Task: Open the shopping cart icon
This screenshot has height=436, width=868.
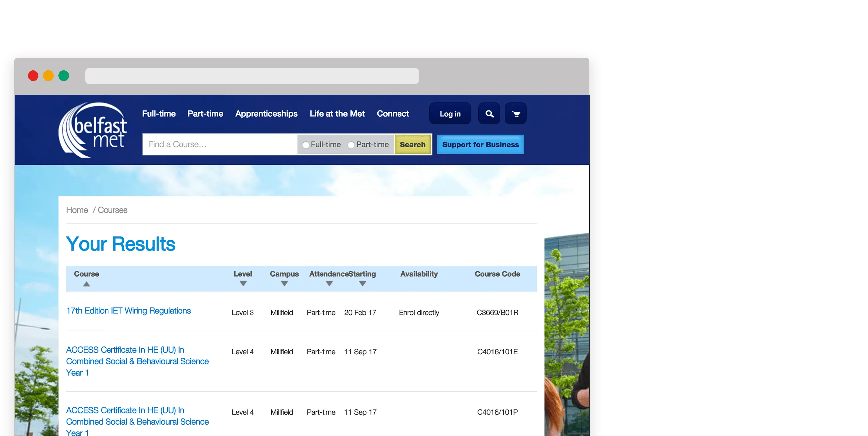Action: (x=516, y=113)
